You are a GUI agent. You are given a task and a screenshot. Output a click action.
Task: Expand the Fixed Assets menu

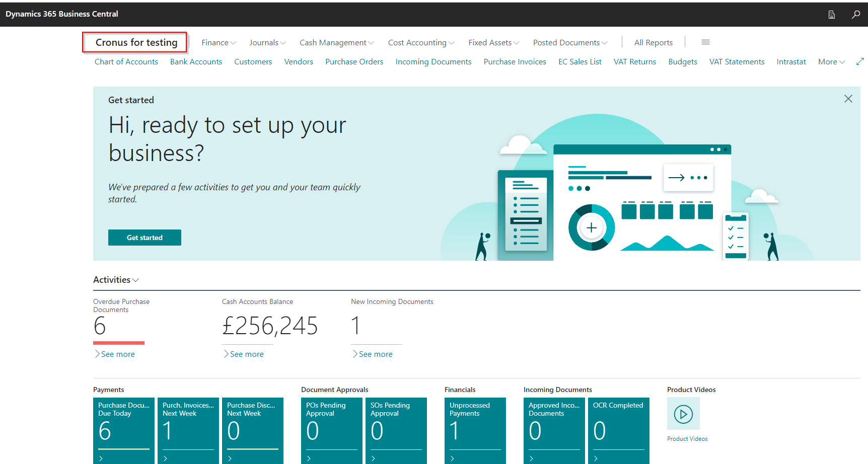point(493,43)
